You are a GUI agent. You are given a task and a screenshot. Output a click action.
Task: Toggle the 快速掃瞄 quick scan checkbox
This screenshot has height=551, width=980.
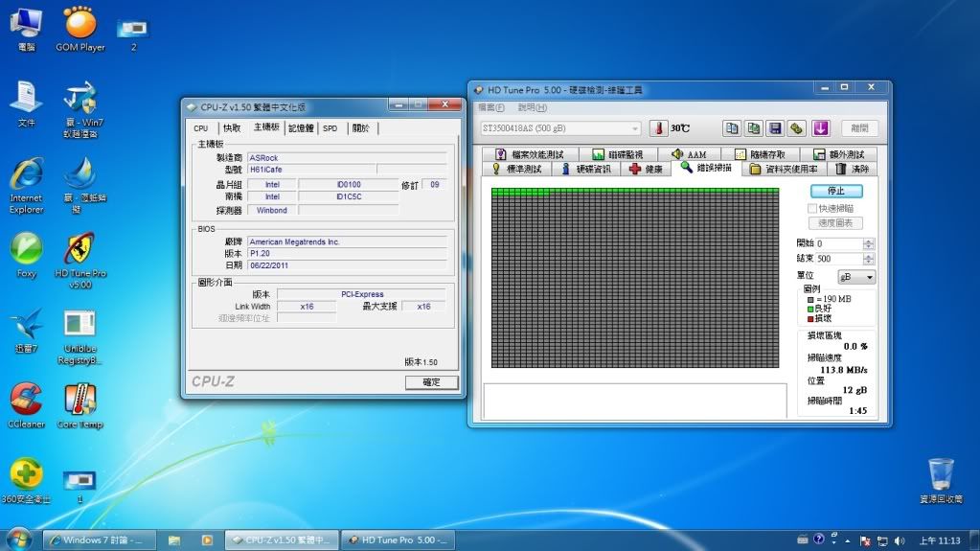(x=813, y=208)
